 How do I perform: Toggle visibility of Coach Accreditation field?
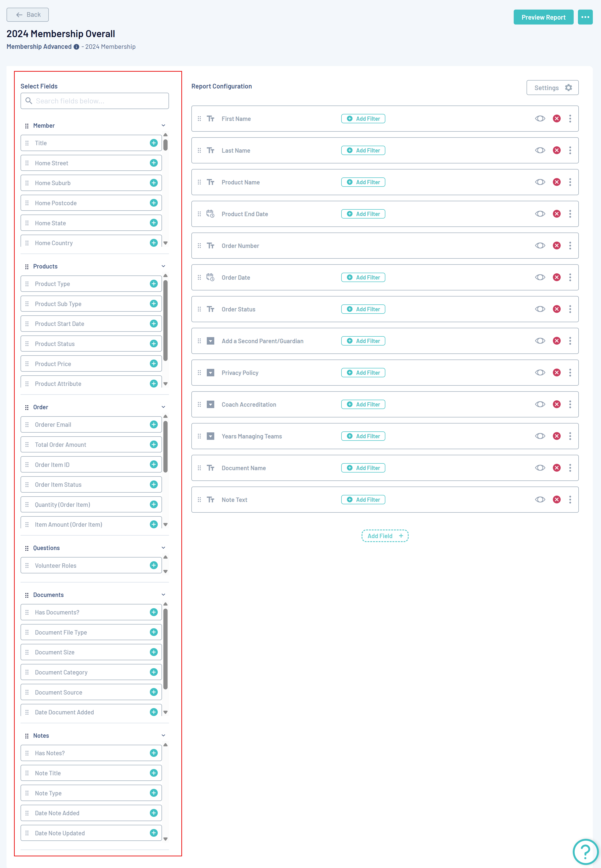point(540,404)
